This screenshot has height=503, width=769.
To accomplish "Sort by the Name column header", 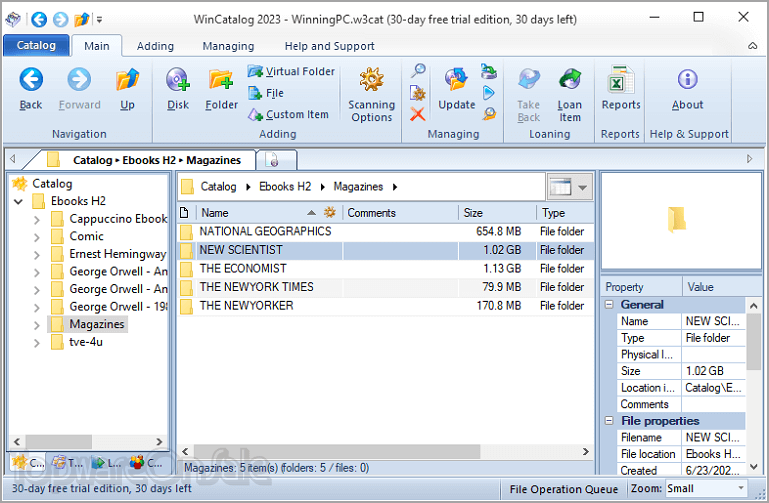I will [x=269, y=213].
